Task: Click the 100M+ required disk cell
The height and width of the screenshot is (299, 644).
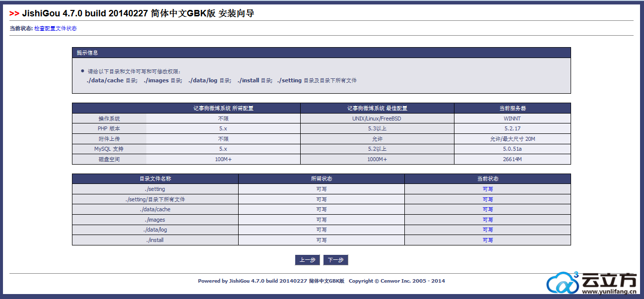Action: click(223, 159)
